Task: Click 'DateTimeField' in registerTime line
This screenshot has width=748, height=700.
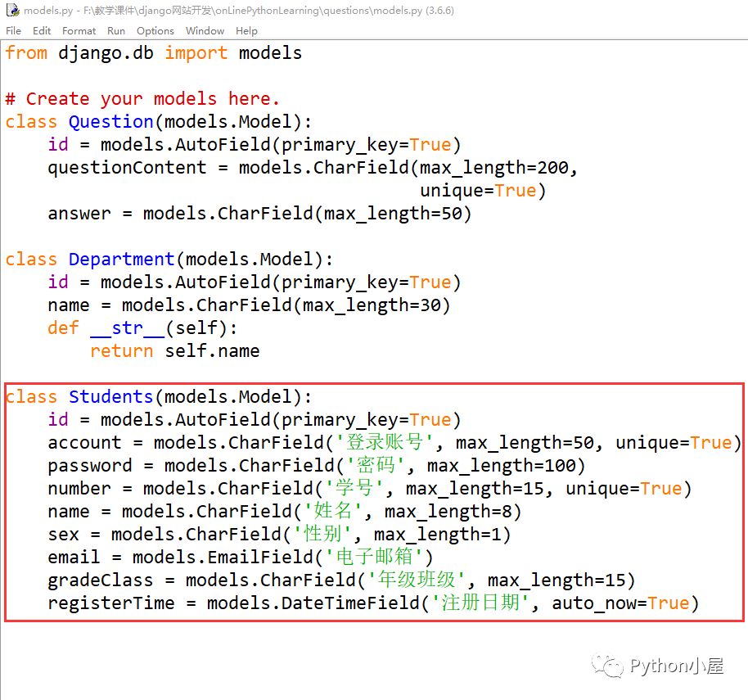Action: point(350,603)
